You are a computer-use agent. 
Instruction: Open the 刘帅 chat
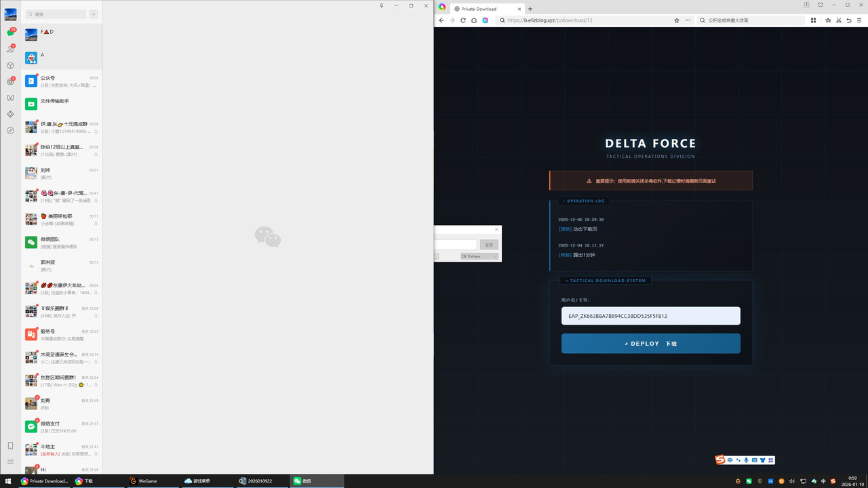click(x=62, y=173)
